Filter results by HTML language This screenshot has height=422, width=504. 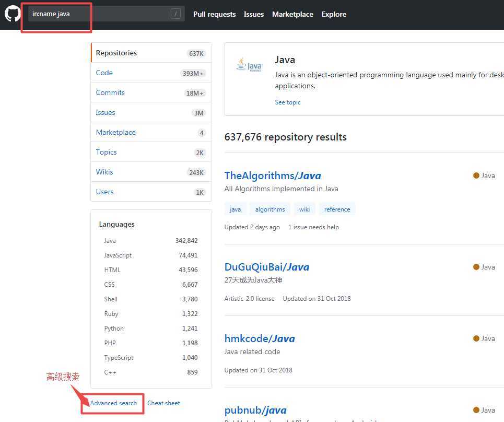[151, 270]
